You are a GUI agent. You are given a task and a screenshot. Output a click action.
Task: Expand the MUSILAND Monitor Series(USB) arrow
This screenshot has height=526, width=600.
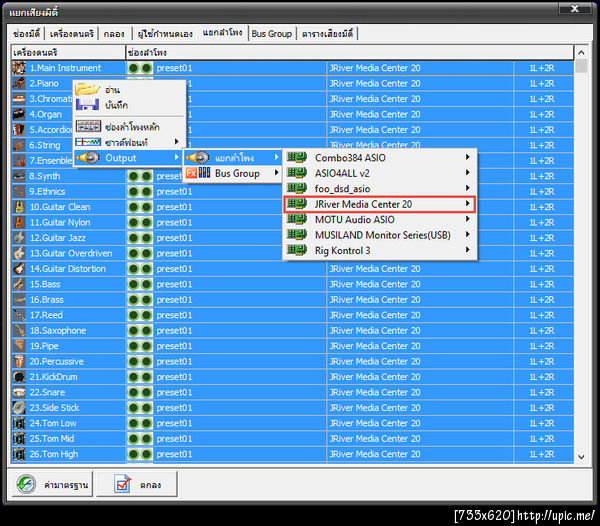point(468,234)
